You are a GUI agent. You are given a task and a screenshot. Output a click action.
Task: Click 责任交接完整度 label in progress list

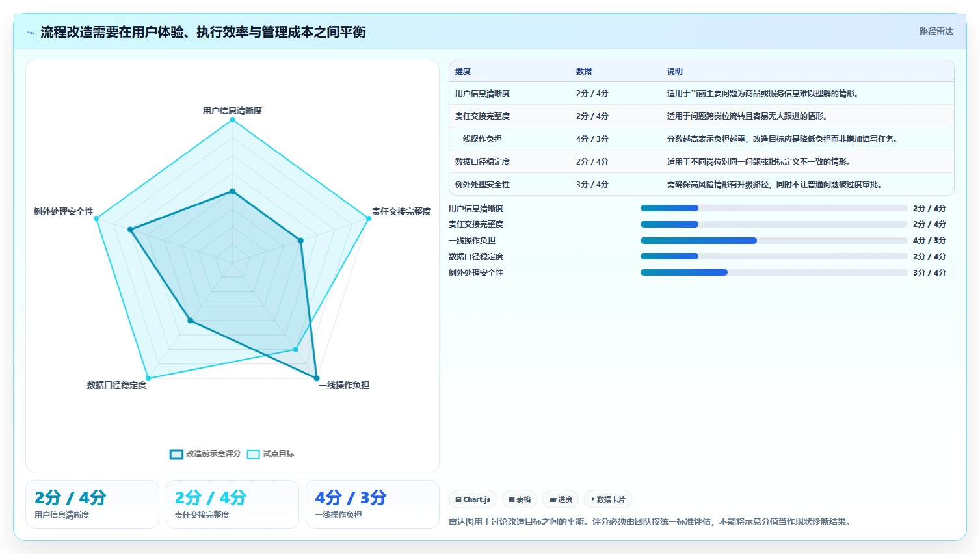tap(476, 224)
